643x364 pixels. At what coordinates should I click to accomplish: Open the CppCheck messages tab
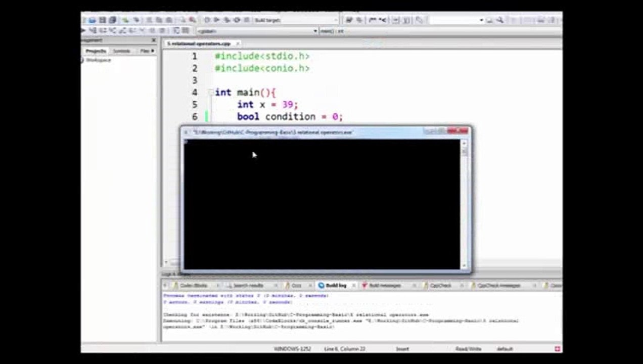point(498,286)
